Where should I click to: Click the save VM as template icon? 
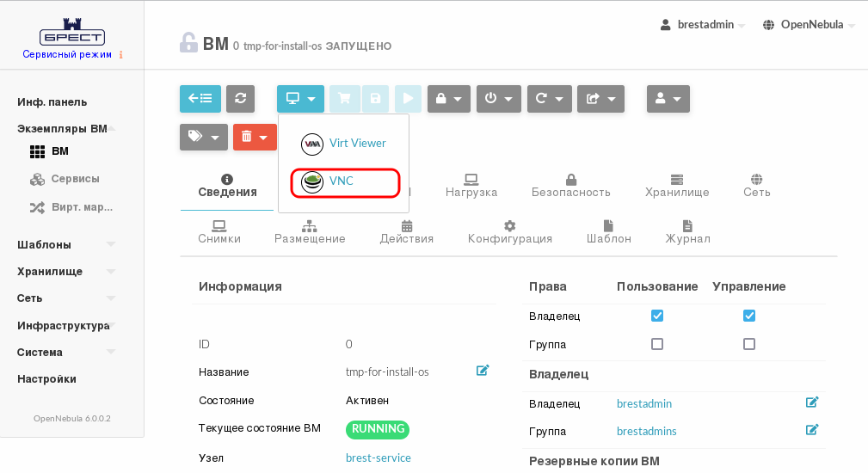tap(375, 99)
